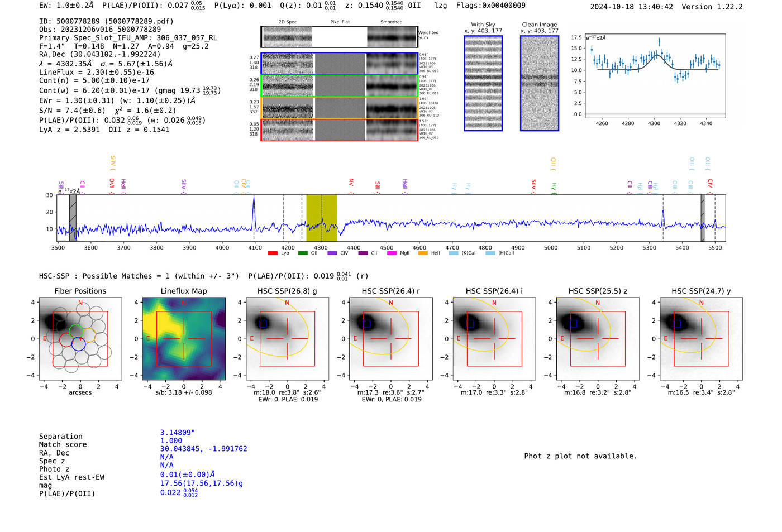This screenshot has height=532, width=782.
Task: Click the orange HeII legend swatch
Action: [423, 253]
